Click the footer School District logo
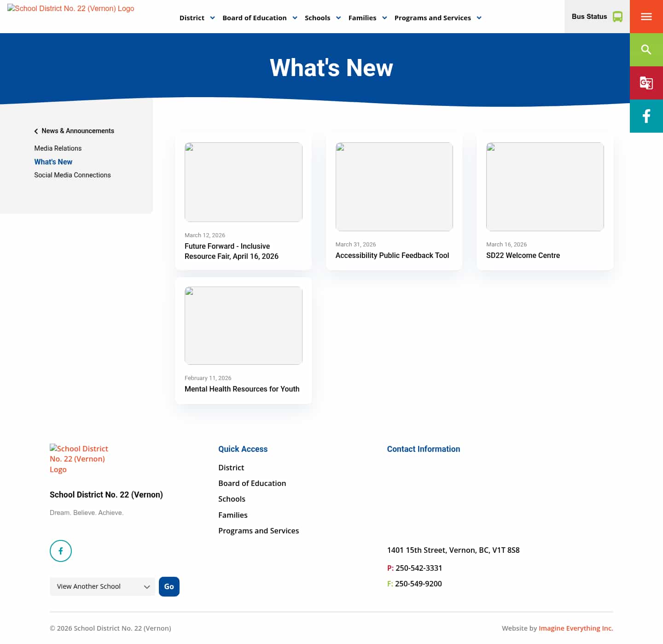663x644 pixels. [x=79, y=459]
